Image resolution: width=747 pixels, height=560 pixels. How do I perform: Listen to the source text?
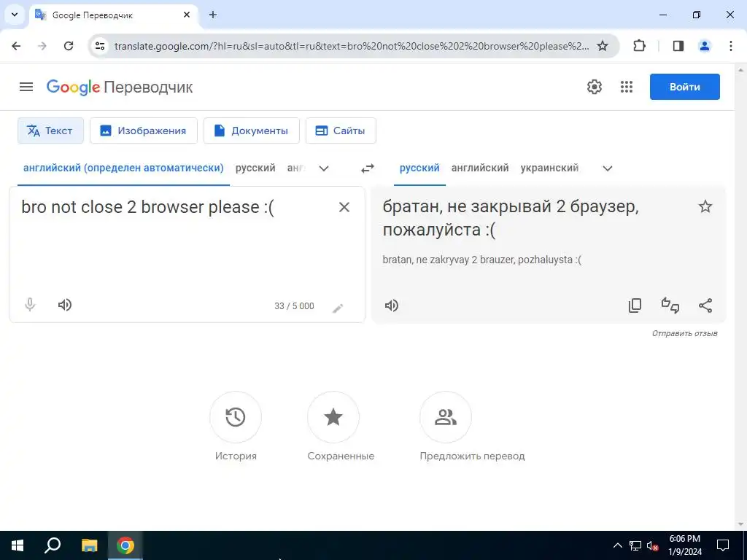click(x=65, y=305)
